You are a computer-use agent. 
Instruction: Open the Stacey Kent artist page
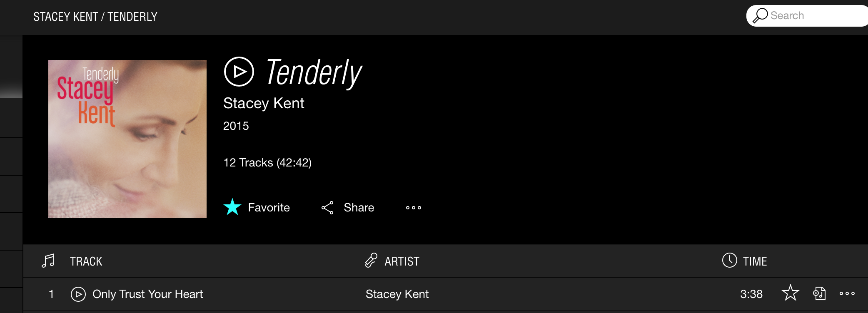coord(264,103)
